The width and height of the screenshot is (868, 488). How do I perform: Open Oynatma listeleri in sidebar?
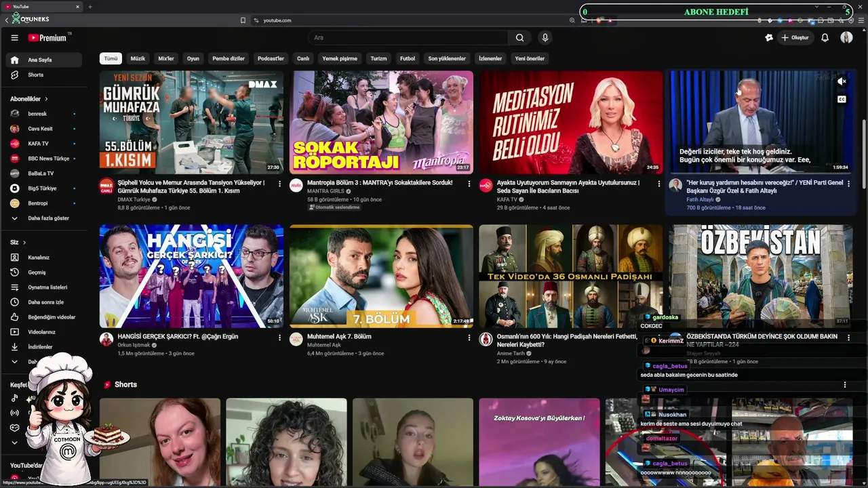tap(44, 287)
